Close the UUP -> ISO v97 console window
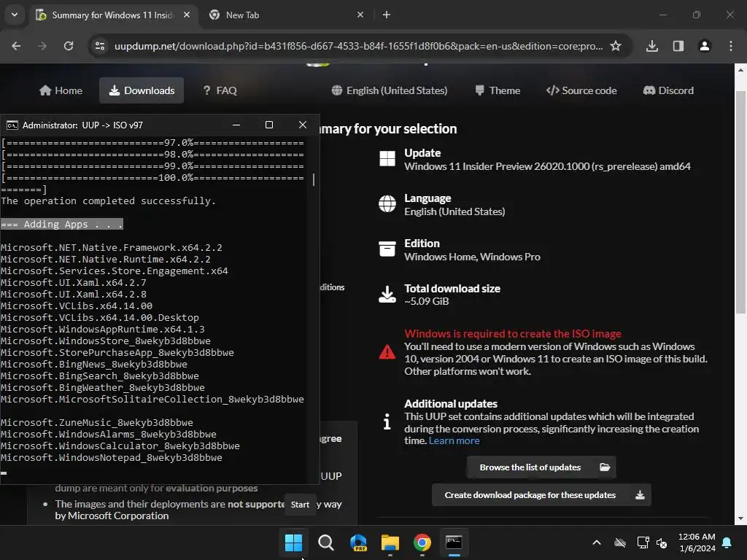The image size is (747, 560). 303,125
